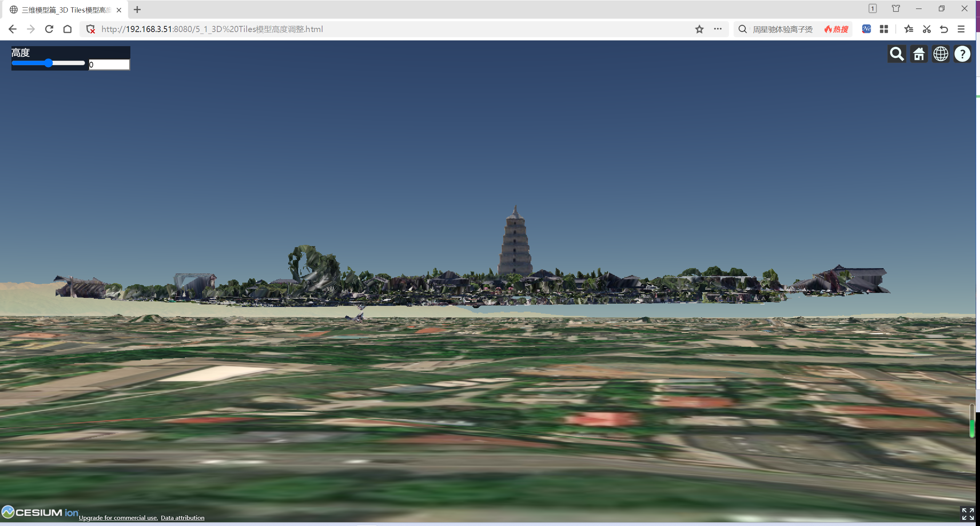Open the browser hamburger main menu
980x526 pixels.
tap(961, 29)
